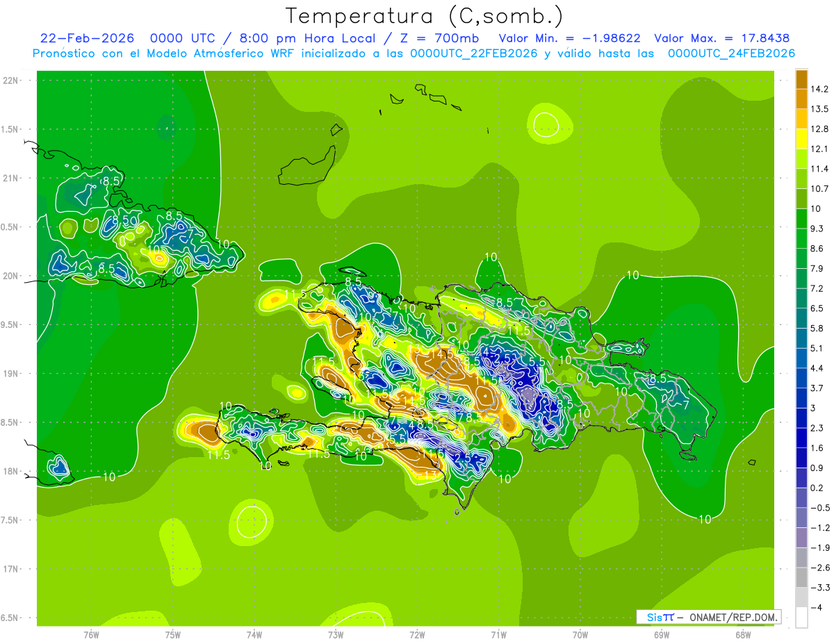Click the "9.3" value on the color scale

[817, 229]
